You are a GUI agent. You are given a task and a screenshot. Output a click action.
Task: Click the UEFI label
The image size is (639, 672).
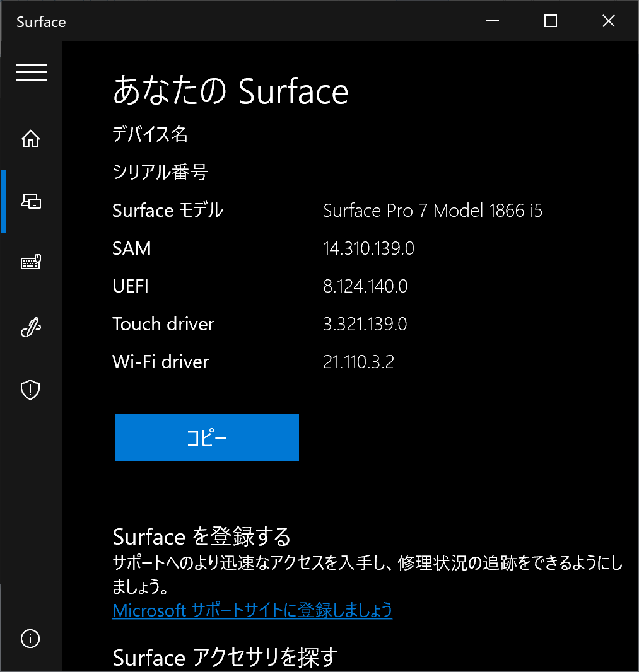(x=131, y=286)
